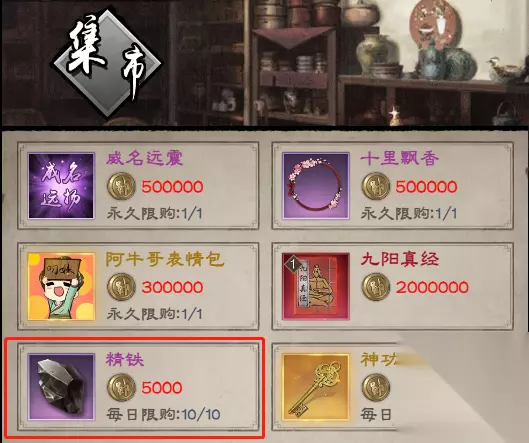Tap the 2000000 price of 九阳真经
The image size is (529, 443).
pyautogui.click(x=432, y=287)
